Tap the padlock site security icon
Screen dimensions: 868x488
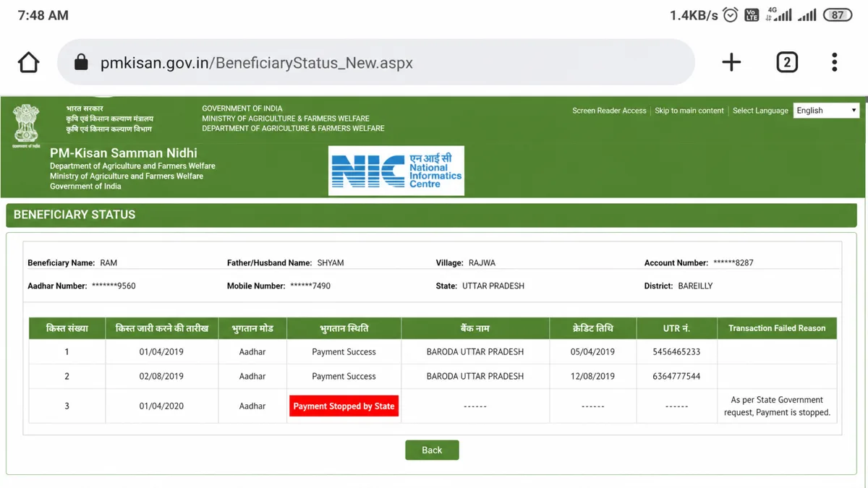point(81,62)
